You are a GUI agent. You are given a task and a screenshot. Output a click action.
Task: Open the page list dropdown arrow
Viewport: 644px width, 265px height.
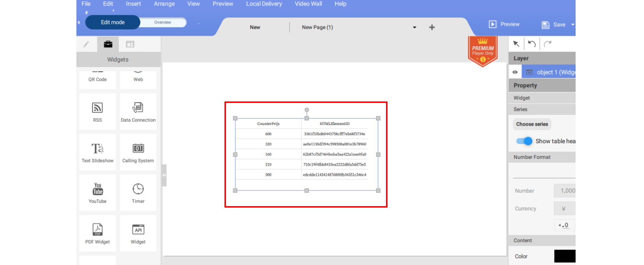click(414, 27)
